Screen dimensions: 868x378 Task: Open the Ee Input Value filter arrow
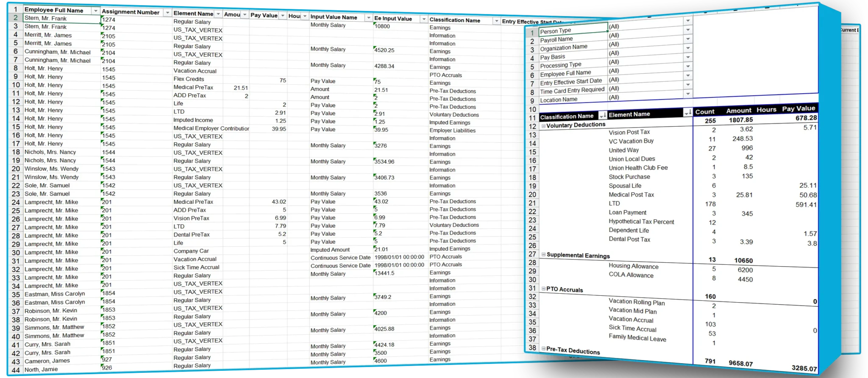pyautogui.click(x=423, y=19)
